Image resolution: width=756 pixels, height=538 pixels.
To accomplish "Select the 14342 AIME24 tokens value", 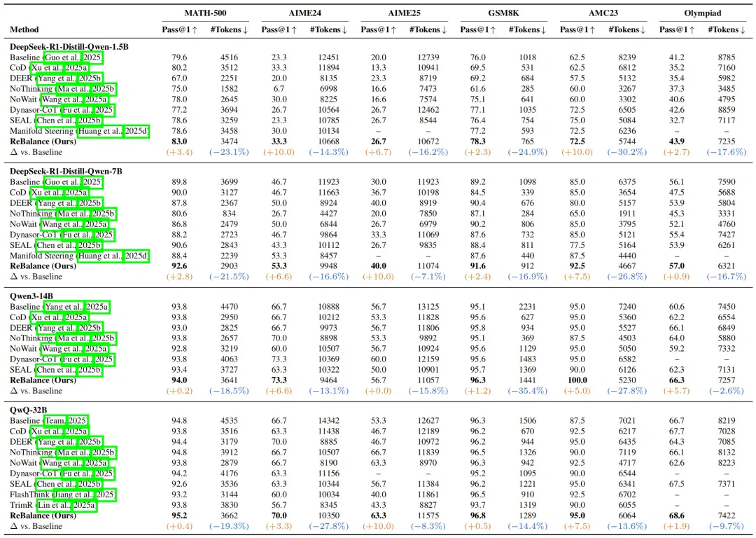I will 329,421.
